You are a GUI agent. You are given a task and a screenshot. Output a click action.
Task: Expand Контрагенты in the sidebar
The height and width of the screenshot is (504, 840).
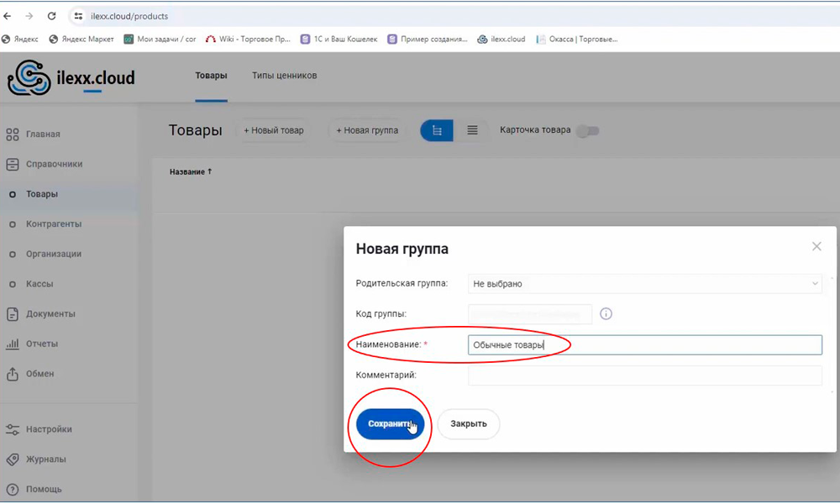coord(54,224)
